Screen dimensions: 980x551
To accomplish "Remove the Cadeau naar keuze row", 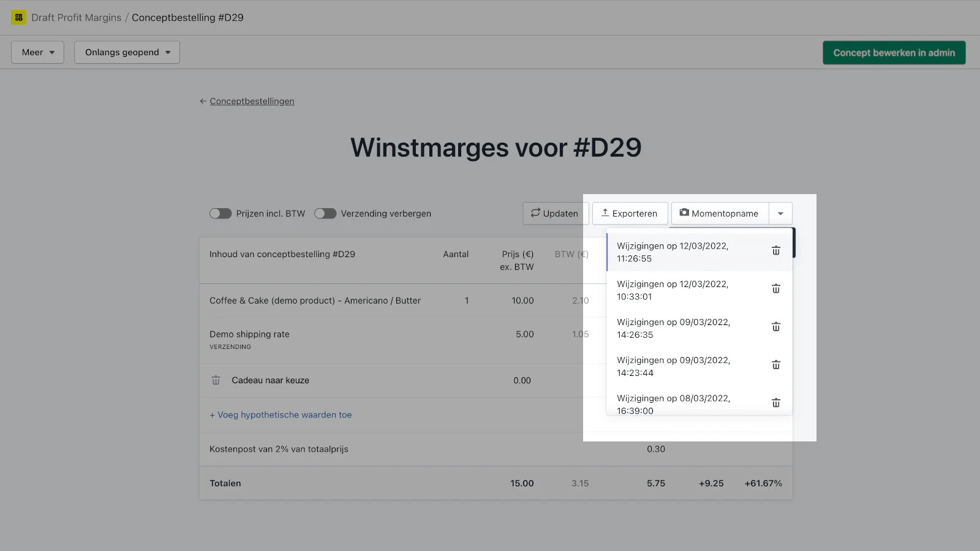I will pos(216,380).
